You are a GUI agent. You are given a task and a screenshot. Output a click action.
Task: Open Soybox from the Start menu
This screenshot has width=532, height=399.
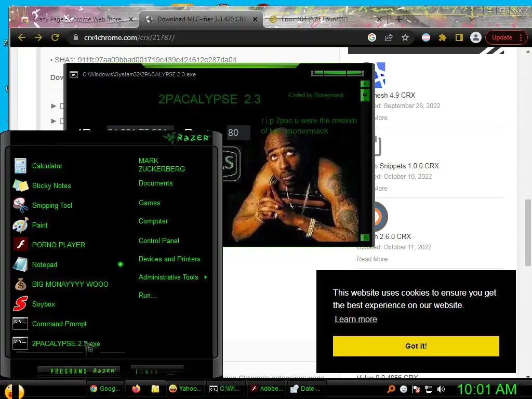click(x=34, y=303)
